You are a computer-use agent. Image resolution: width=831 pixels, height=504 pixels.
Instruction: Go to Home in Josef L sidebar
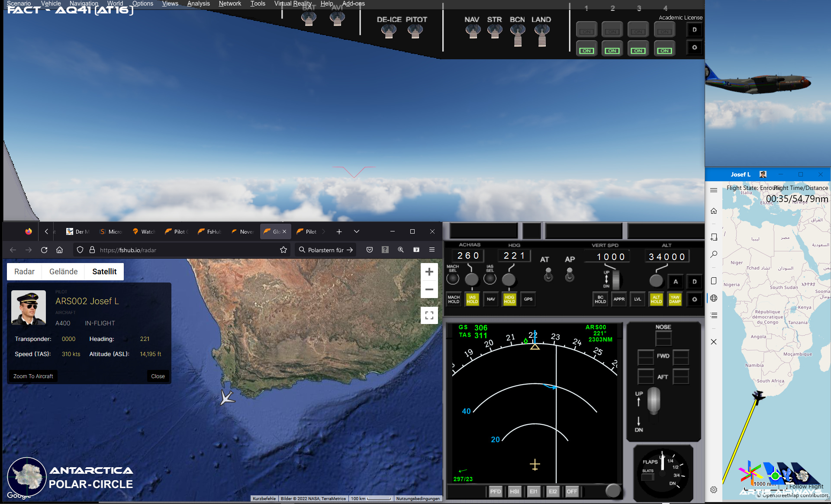(714, 211)
